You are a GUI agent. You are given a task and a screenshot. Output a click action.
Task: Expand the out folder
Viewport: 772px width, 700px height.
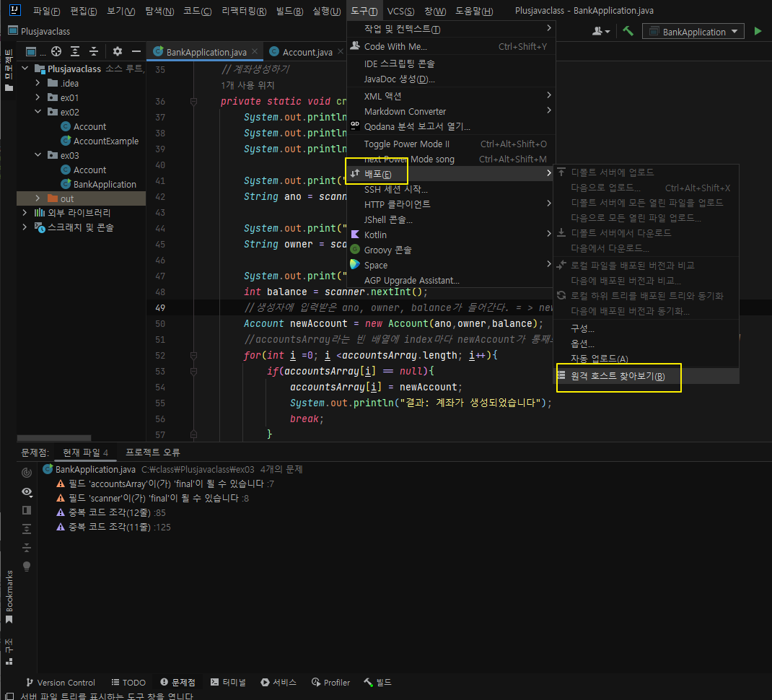[x=38, y=198]
